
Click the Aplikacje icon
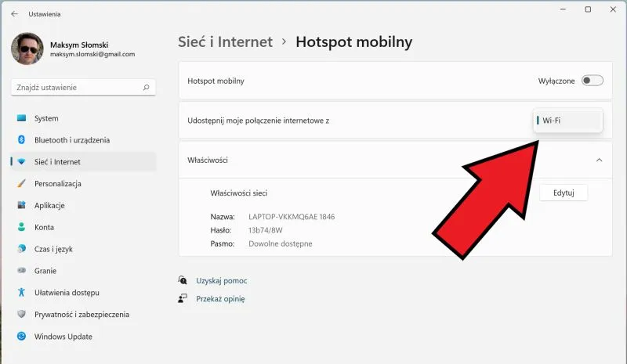(x=22, y=205)
